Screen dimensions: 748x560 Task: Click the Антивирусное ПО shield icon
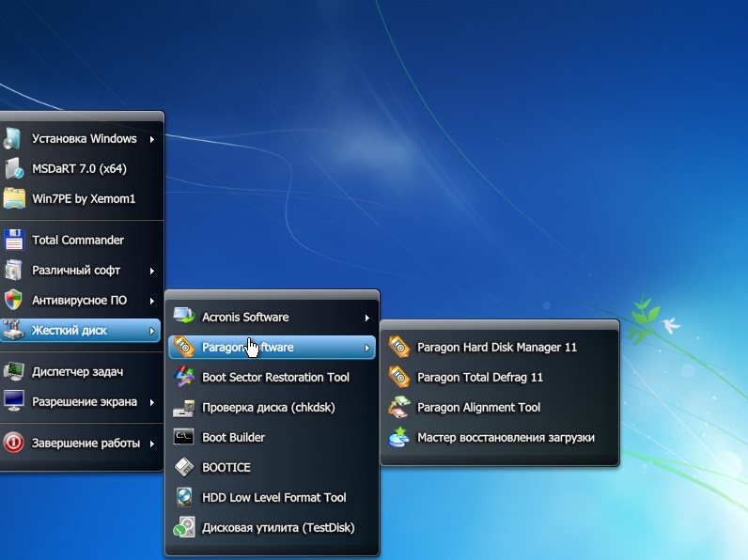13,301
